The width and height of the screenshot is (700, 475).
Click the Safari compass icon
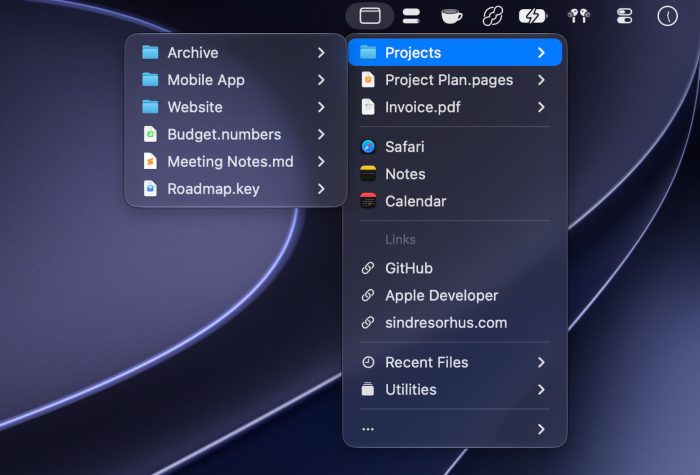coord(368,146)
